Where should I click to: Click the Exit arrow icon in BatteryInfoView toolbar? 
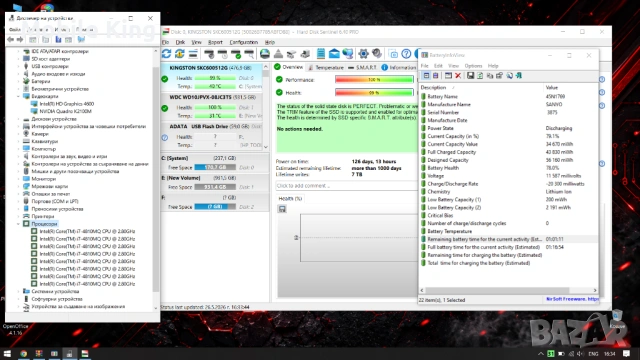519,76
